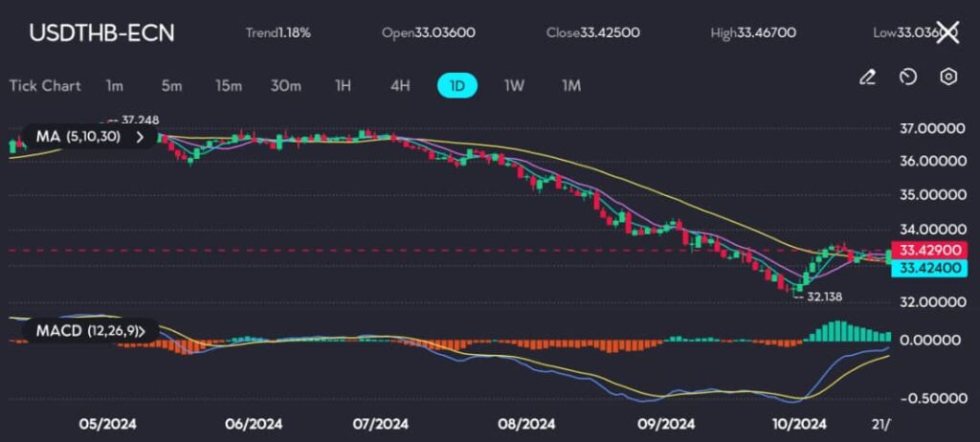Choose the 30m timeframe
The width and height of the screenshot is (980, 442).
(x=285, y=85)
